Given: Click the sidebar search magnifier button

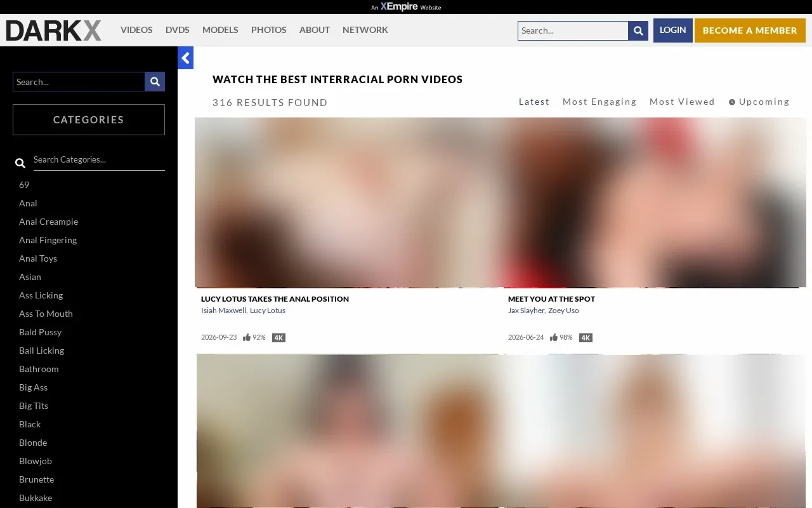Looking at the screenshot, I should (x=155, y=82).
